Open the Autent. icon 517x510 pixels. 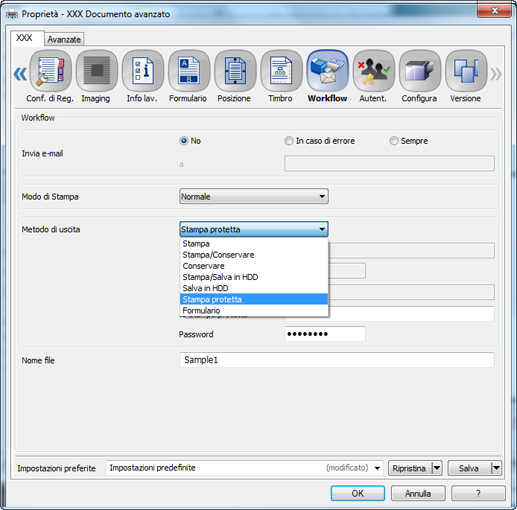[x=374, y=71]
